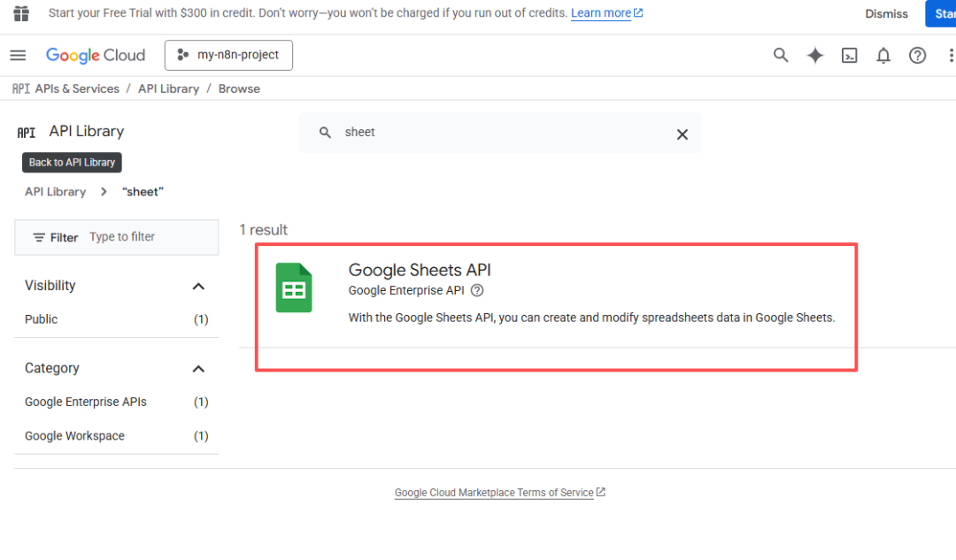Filter by Google Enterprise APIs category
This screenshot has height=560, width=956.
[x=86, y=402]
